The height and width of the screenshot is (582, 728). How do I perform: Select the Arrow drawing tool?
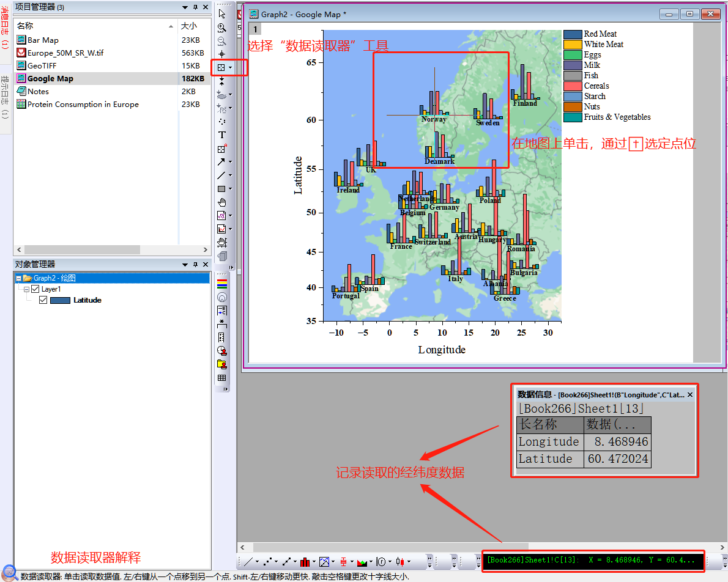221,162
